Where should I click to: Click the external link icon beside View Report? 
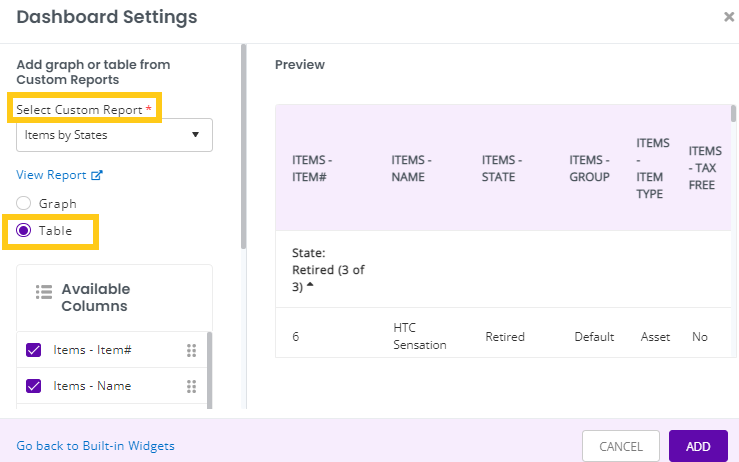coord(97,175)
